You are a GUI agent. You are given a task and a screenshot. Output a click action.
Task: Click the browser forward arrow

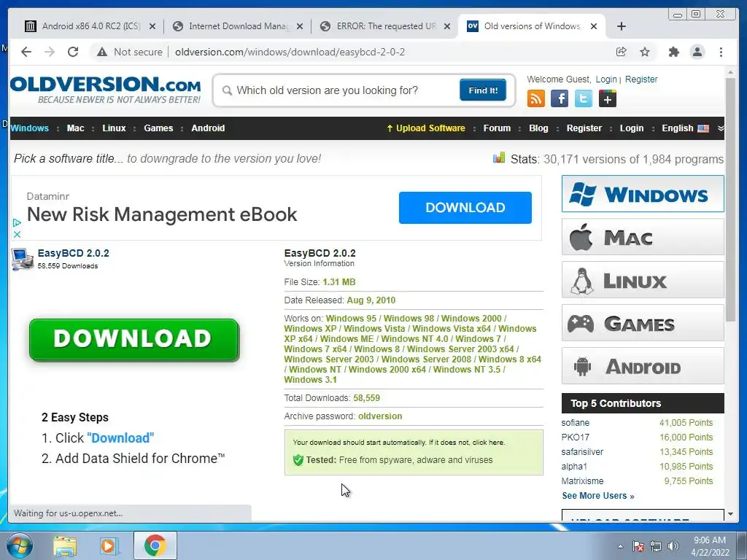(50, 52)
